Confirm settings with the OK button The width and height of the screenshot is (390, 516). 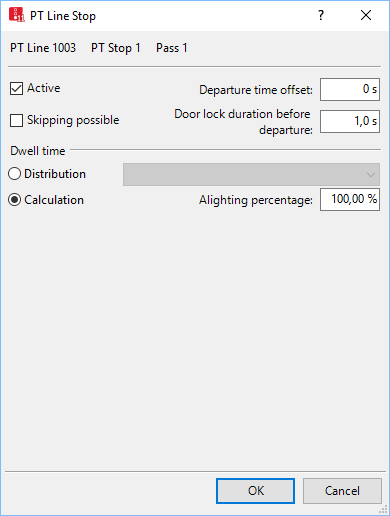click(255, 491)
